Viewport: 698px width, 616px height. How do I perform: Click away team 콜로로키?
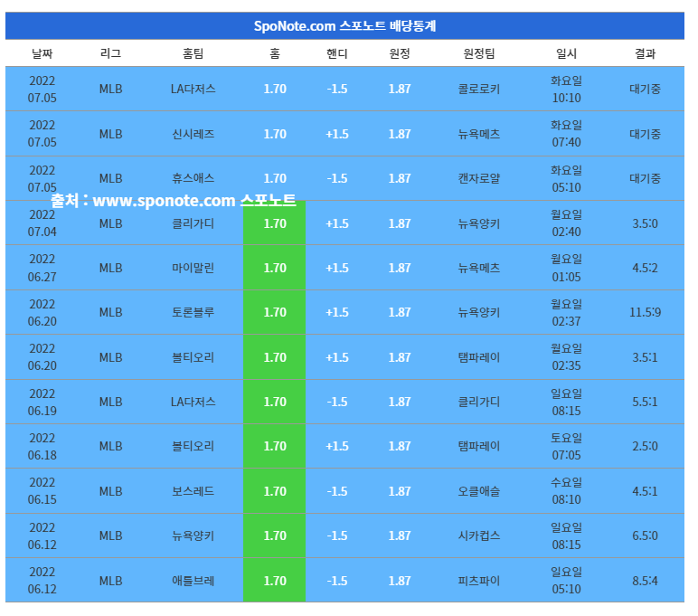pos(478,89)
